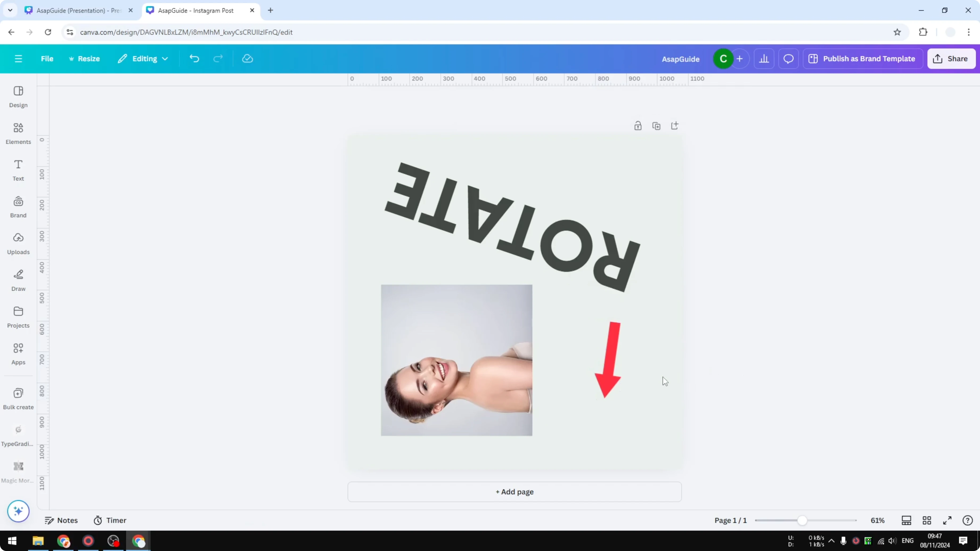Click Publish as Brand Template
Viewport: 980px width, 551px height.
[863, 58]
